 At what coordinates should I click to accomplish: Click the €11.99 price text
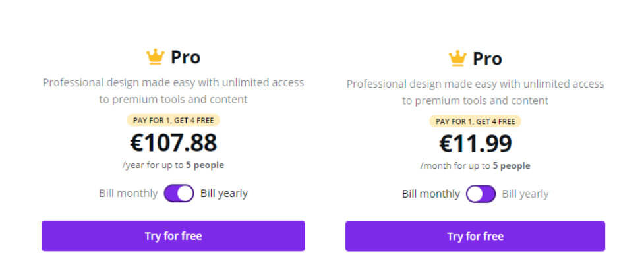(x=475, y=144)
